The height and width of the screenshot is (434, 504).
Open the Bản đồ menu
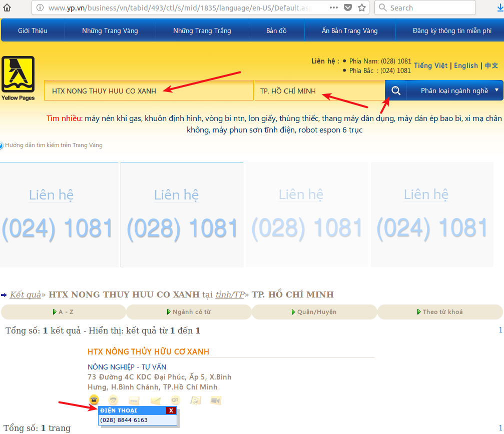(276, 30)
